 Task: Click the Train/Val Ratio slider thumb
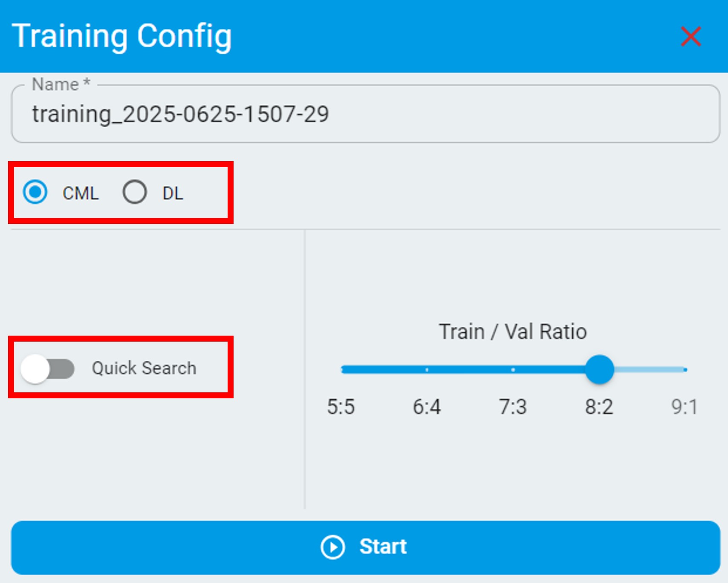599,369
